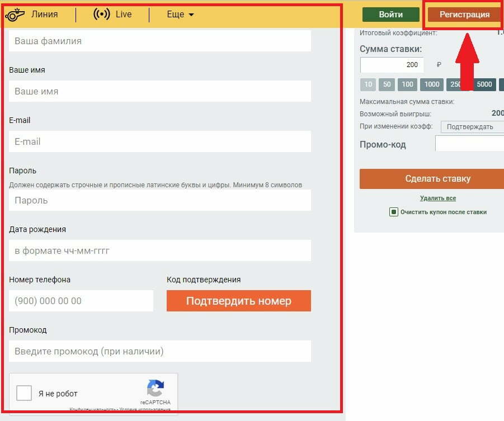The height and width of the screenshot is (421, 504).
Task: Click 'Сделать ставку' to place bet
Action: (x=437, y=179)
